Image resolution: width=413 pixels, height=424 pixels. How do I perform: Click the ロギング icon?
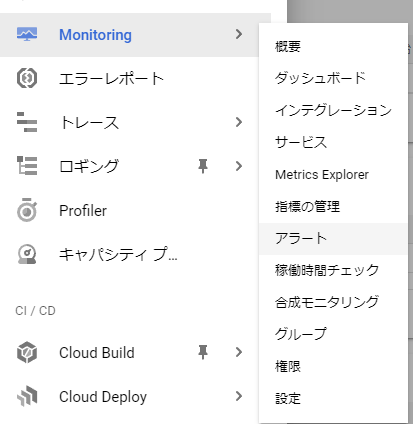pos(27,166)
